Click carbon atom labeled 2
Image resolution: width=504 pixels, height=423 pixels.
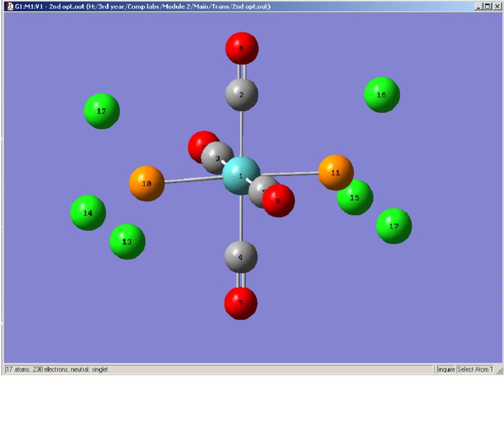[x=242, y=94]
